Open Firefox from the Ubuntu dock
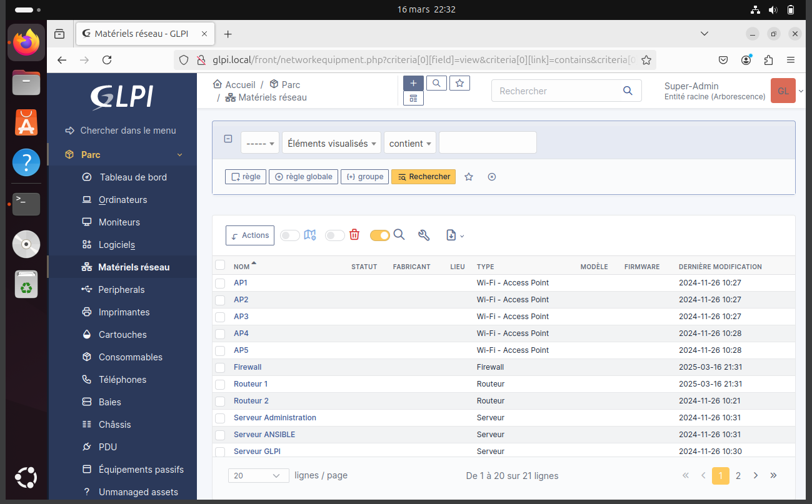This screenshot has width=812, height=504. pyautogui.click(x=26, y=42)
